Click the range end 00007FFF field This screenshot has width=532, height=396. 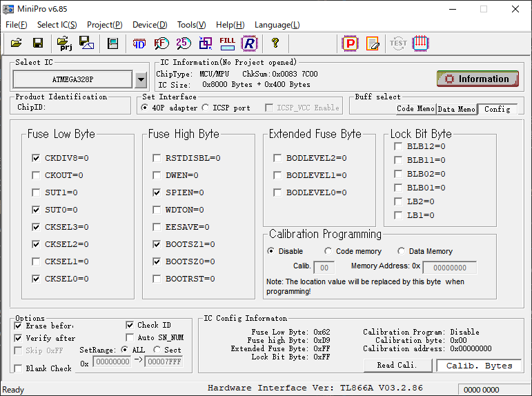(x=164, y=362)
